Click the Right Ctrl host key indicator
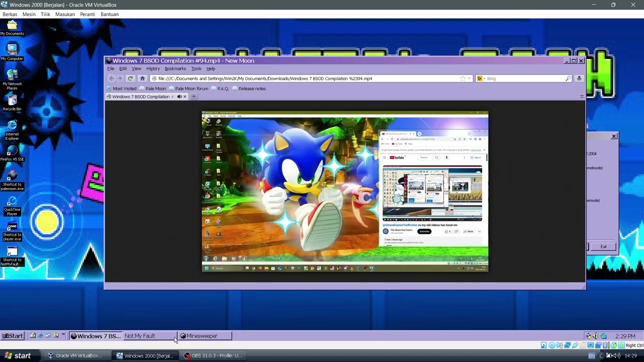Image resolution: width=644 pixels, height=362 pixels. pyautogui.click(x=634, y=345)
